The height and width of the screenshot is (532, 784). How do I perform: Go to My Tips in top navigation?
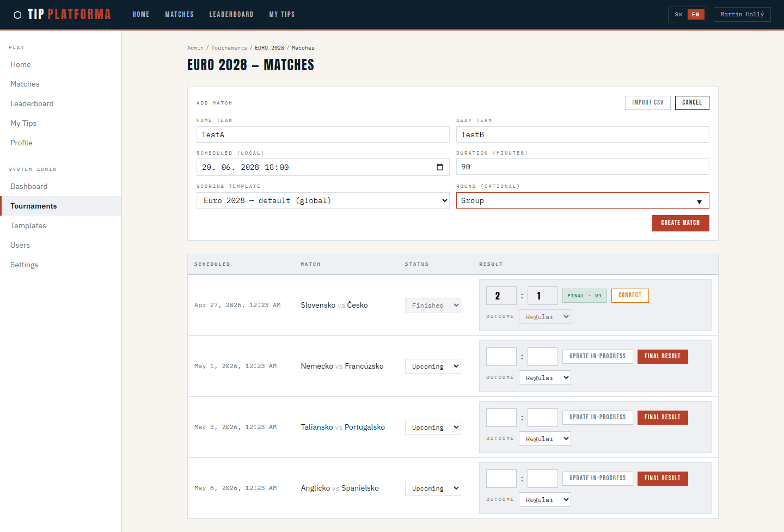[x=281, y=15]
